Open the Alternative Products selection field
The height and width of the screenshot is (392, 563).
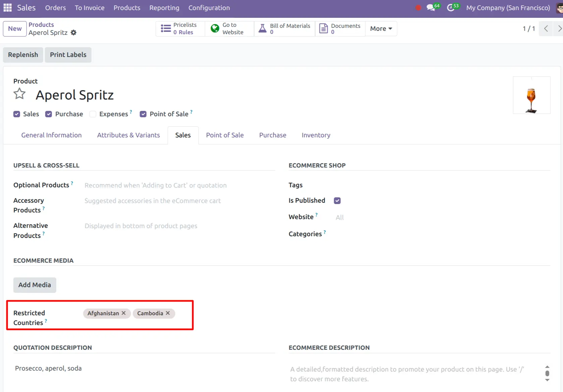(x=179, y=226)
